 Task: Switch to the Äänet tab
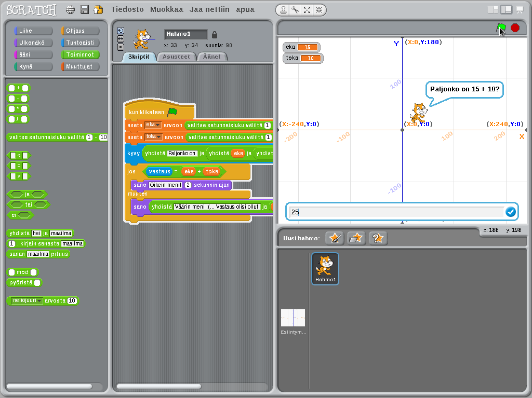212,57
